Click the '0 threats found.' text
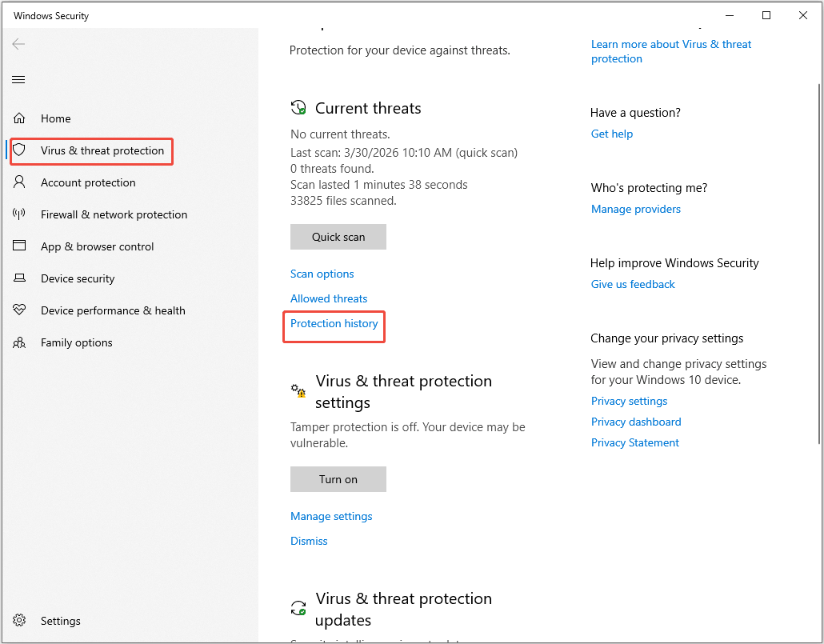Viewport: 824px width, 644px height. [x=332, y=169]
